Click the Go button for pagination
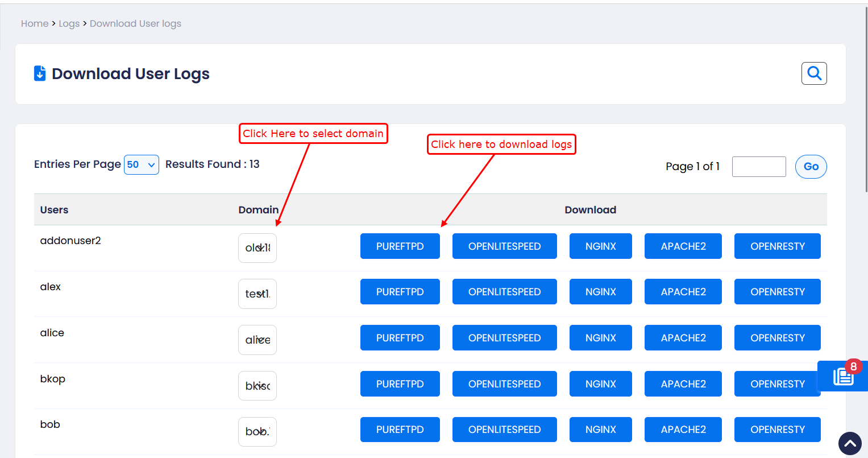The image size is (868, 458). (x=811, y=167)
